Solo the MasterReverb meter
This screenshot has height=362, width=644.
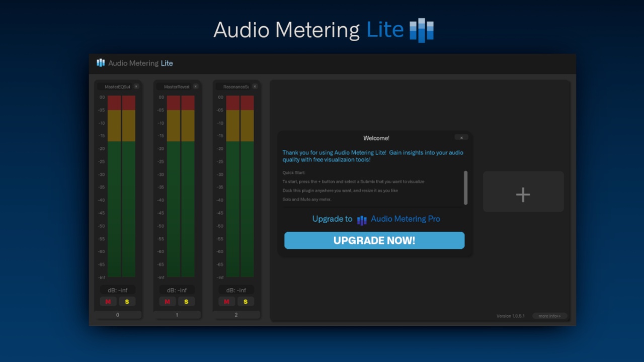pyautogui.click(x=186, y=302)
